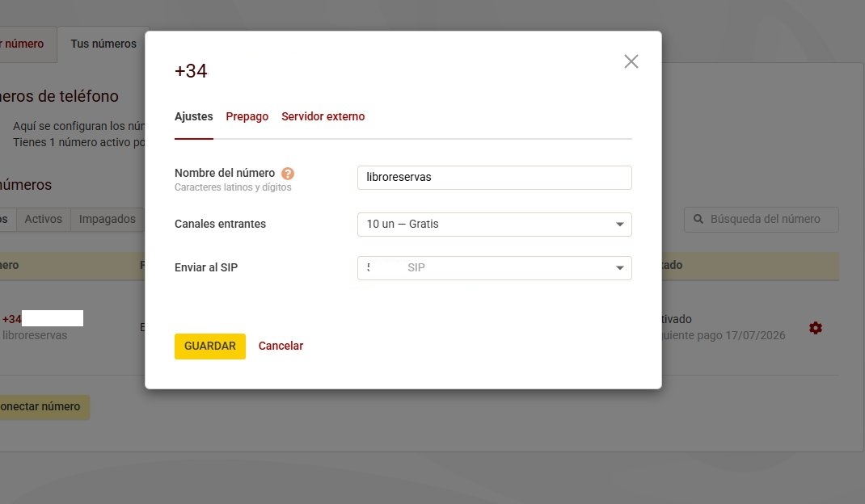This screenshot has width=865, height=504.
Task: Click the siguiente pago 17/07/2026 text
Action: coord(723,335)
